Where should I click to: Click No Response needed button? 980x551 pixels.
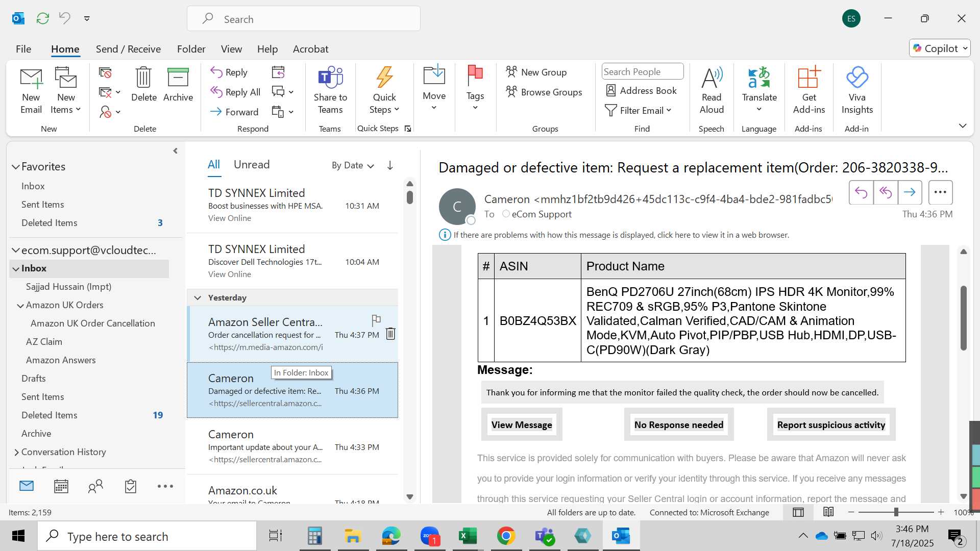(x=679, y=424)
